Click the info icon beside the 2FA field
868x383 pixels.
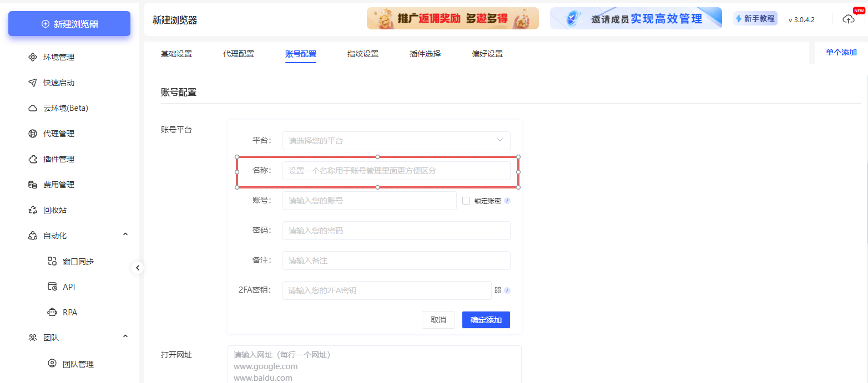[507, 289]
